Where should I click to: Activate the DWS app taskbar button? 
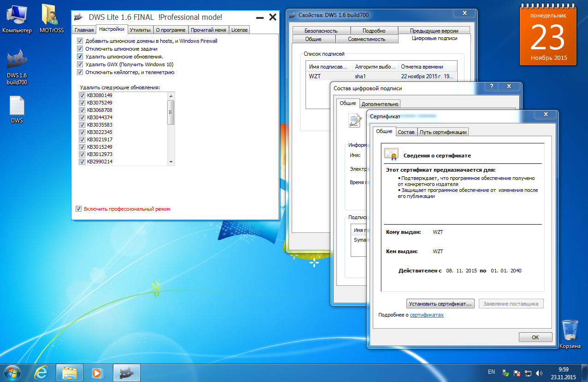pyautogui.click(x=127, y=372)
